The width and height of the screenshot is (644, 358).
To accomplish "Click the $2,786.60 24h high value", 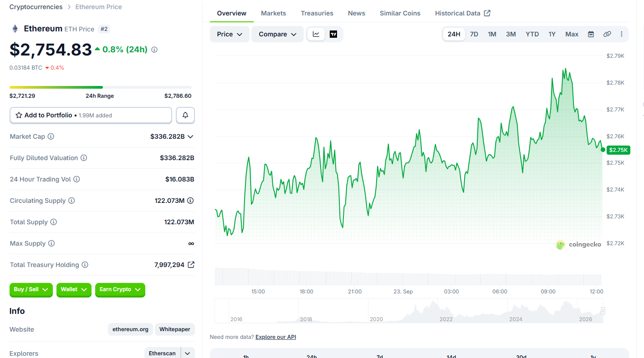I will tap(178, 96).
